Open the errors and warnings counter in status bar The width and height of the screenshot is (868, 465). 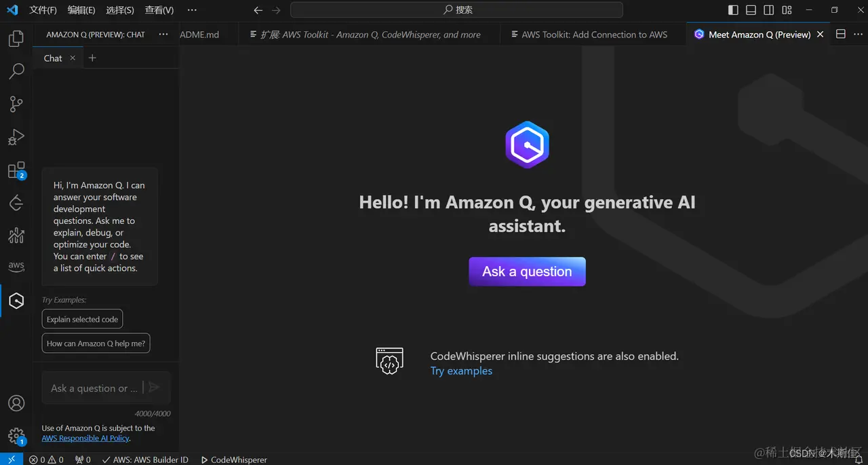[x=46, y=460]
